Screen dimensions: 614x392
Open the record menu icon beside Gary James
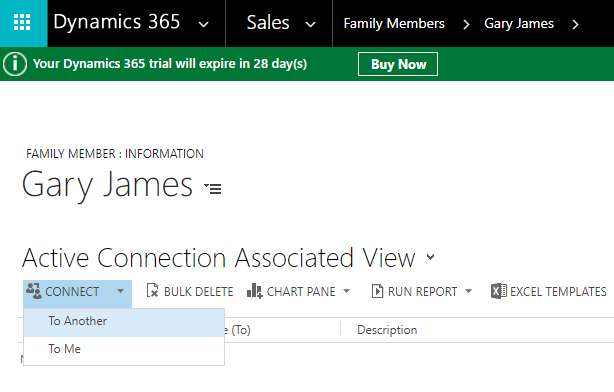pos(213,188)
